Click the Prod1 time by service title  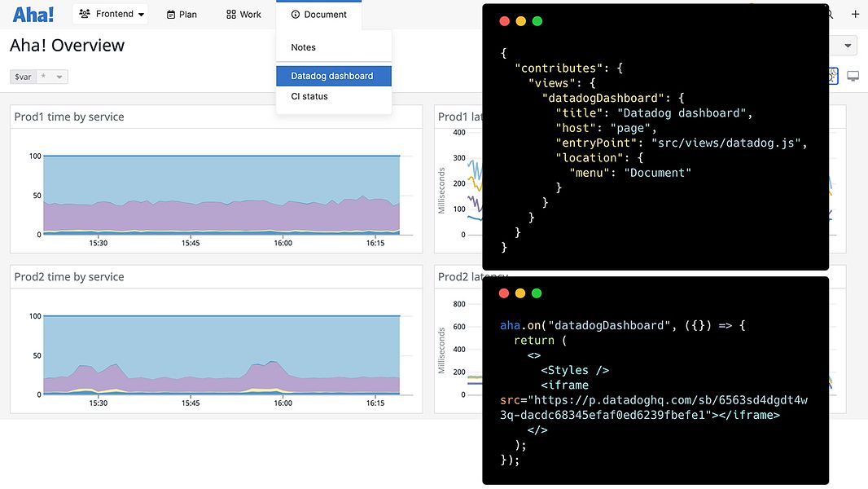point(69,117)
